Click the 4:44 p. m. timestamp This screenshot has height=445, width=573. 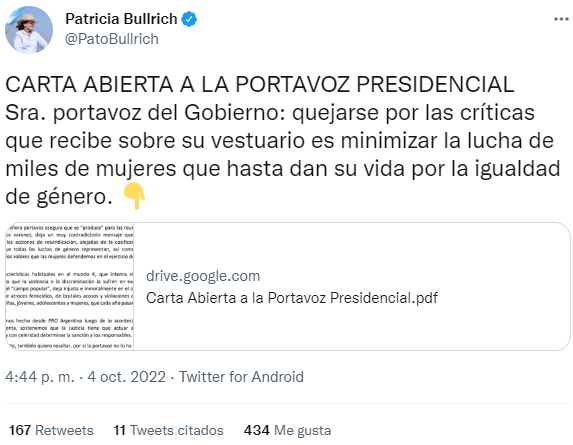pyautogui.click(x=40, y=377)
